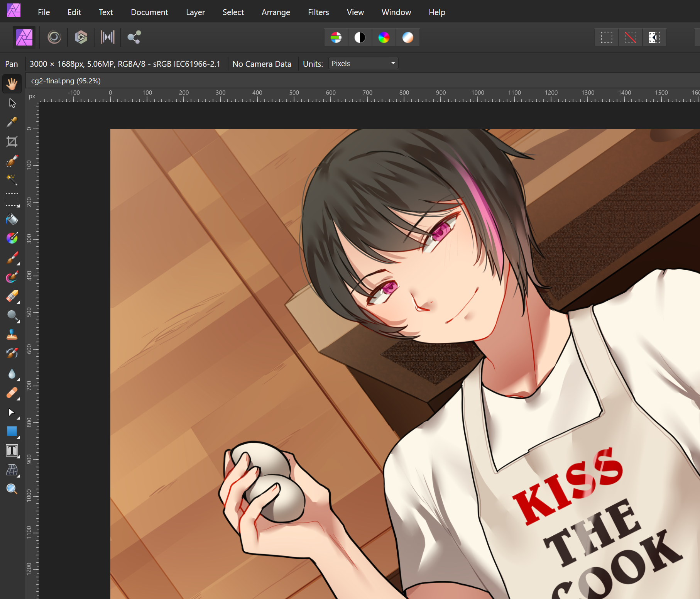Open the Units dropdown showing Pixels
Screen dimensions: 700x599
363,63
